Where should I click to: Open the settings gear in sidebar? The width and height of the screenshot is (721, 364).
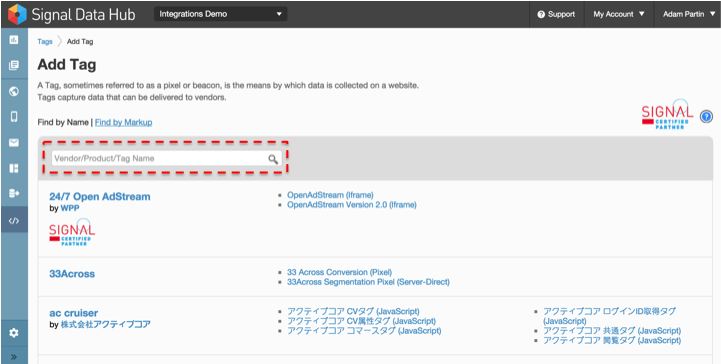14,333
